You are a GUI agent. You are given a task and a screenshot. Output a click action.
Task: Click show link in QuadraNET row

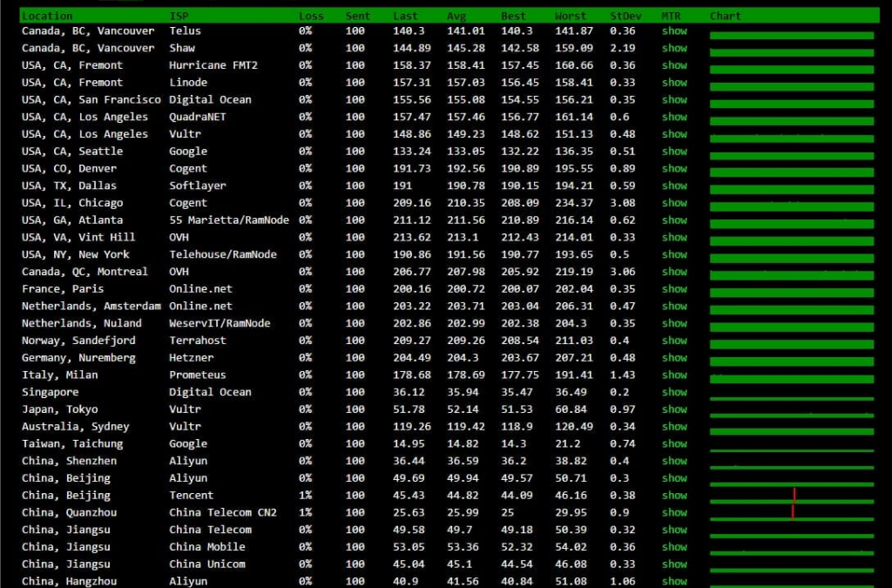(x=674, y=117)
